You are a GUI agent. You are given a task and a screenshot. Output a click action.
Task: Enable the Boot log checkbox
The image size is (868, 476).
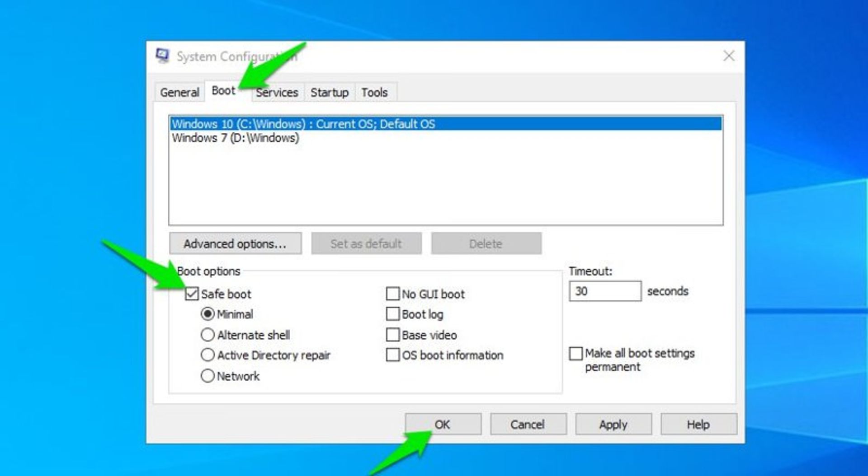393,314
